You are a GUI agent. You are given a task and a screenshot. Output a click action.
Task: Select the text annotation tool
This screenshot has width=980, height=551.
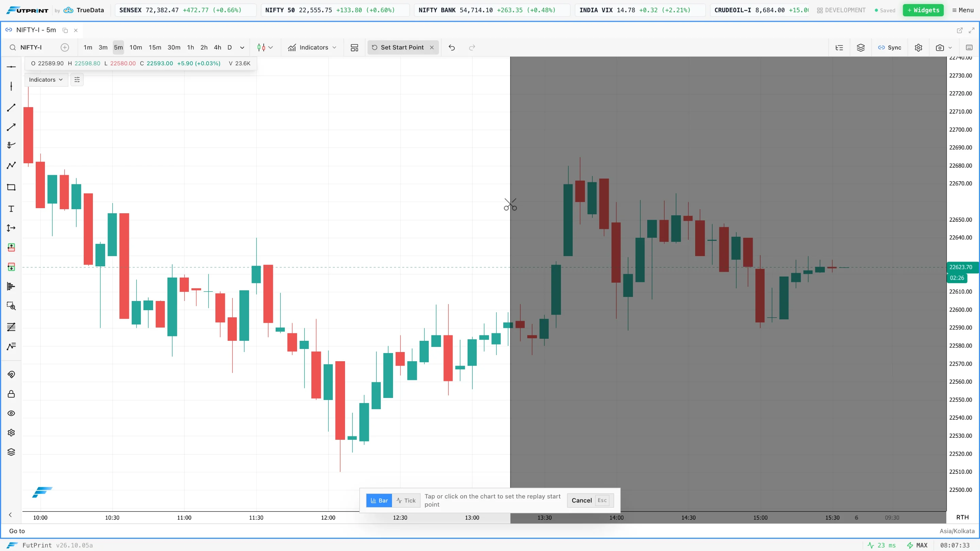(11, 209)
